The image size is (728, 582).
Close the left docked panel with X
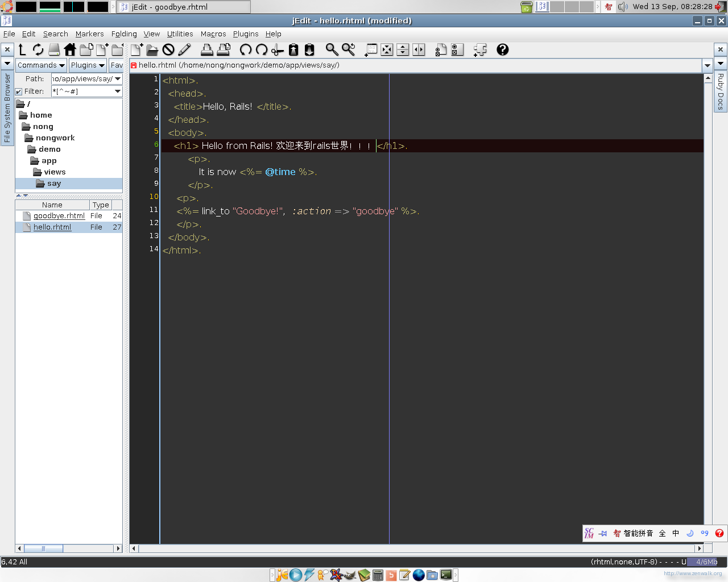coord(7,49)
